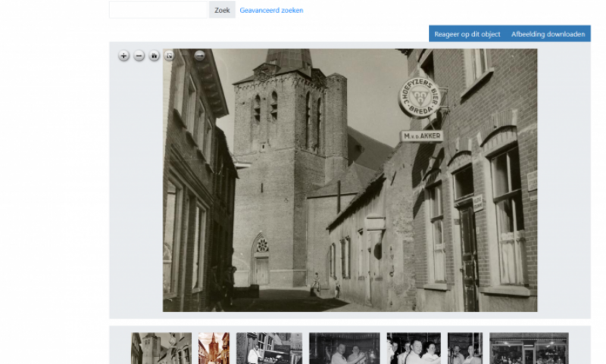This screenshot has width=606, height=364.
Task: Reset the image view with home icon
Action: pos(154,55)
